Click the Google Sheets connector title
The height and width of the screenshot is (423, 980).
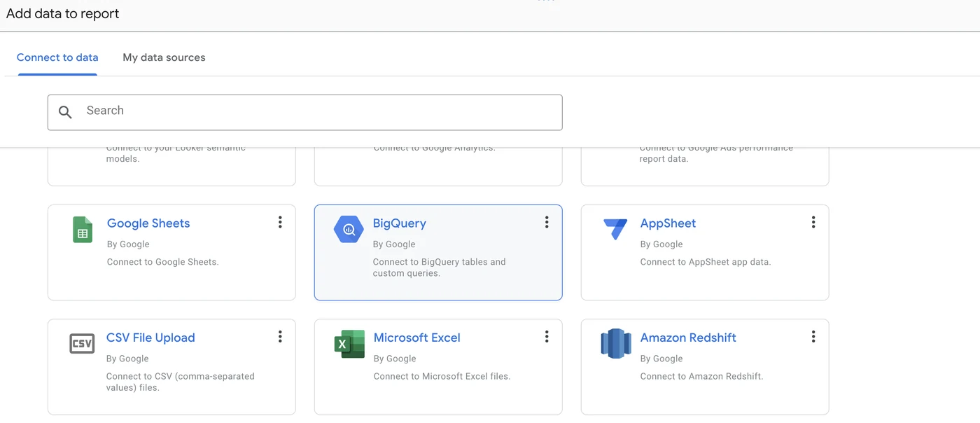(148, 223)
